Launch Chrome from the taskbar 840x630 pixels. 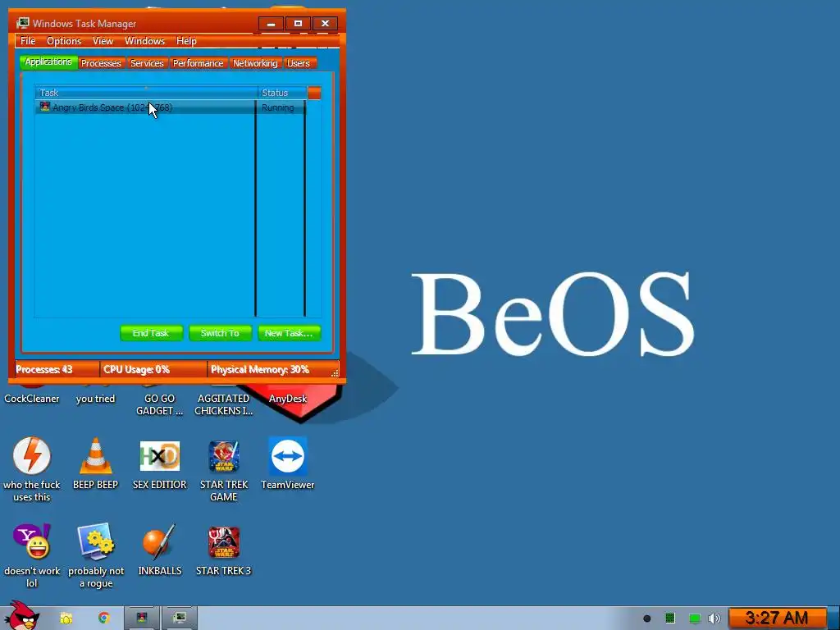(x=103, y=618)
